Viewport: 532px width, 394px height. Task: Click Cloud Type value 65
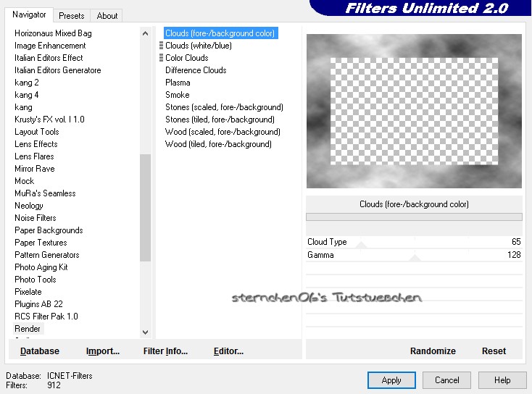(516, 242)
